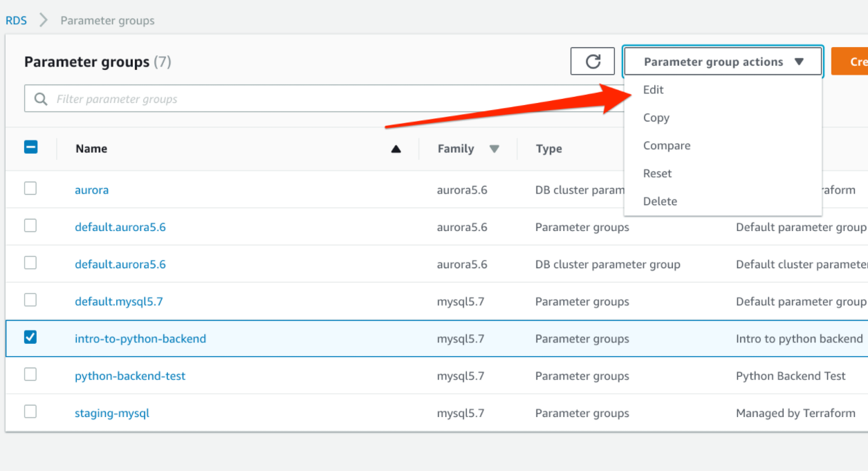Sort by Name ascending arrow
This screenshot has width=868, height=471.
pos(396,149)
